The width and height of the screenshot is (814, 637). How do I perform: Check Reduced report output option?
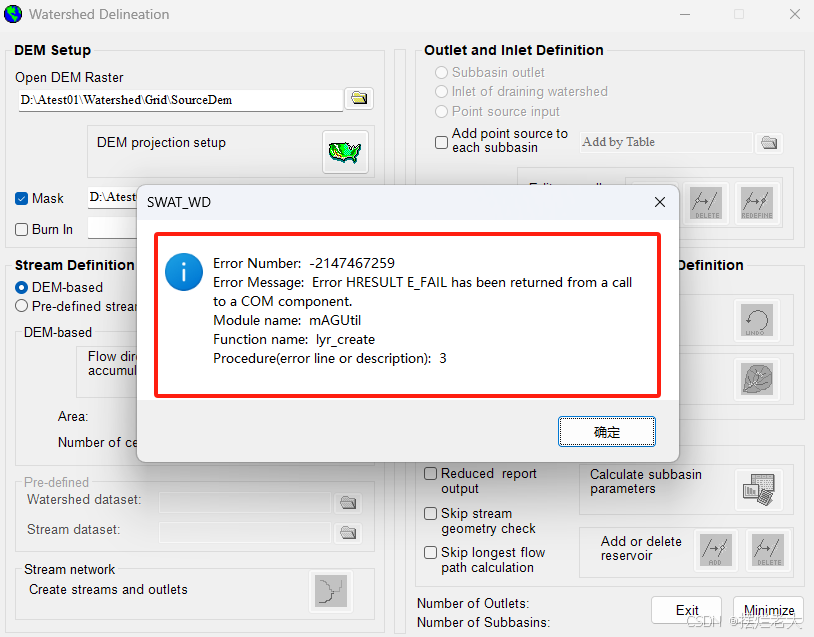430,473
